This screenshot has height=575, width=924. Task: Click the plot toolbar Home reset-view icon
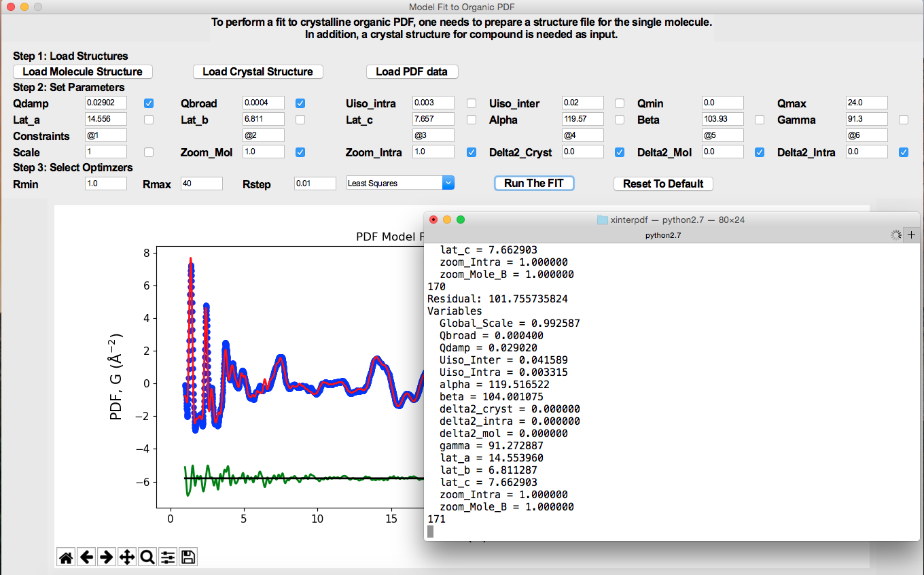click(66, 557)
